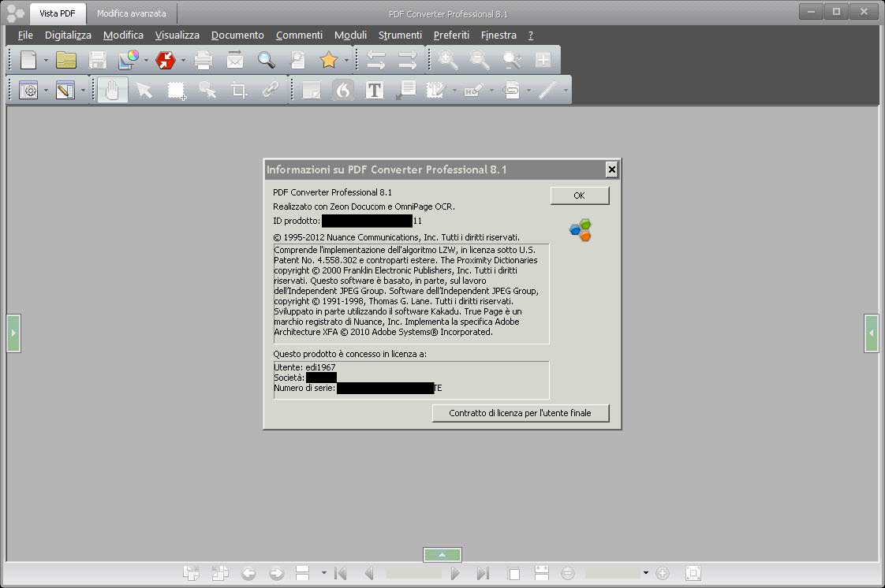885x588 pixels.
Task: Click the Save floppy disk icon
Action: (98, 60)
